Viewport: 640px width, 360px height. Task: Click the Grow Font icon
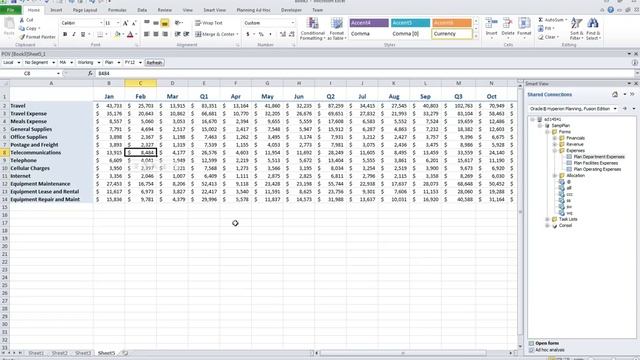pos(125,23)
